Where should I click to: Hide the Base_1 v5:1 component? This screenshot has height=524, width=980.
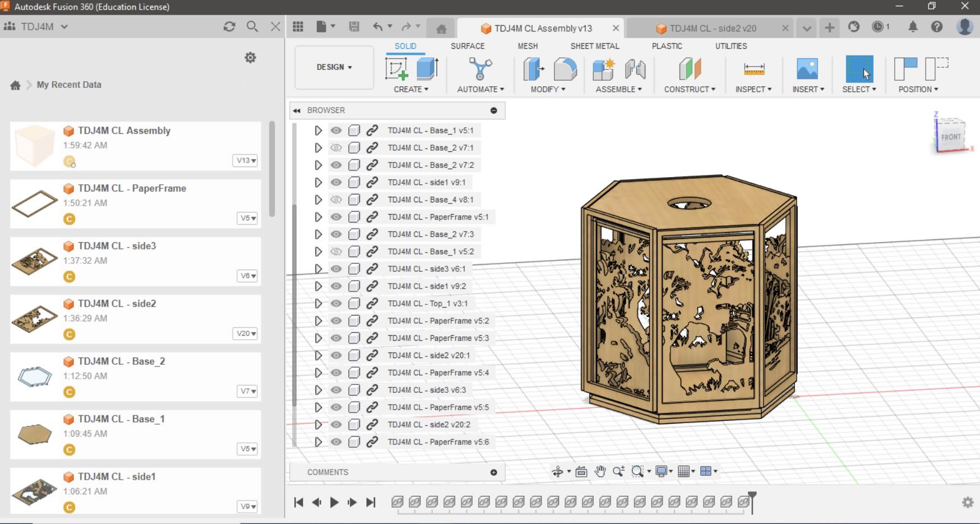click(336, 131)
